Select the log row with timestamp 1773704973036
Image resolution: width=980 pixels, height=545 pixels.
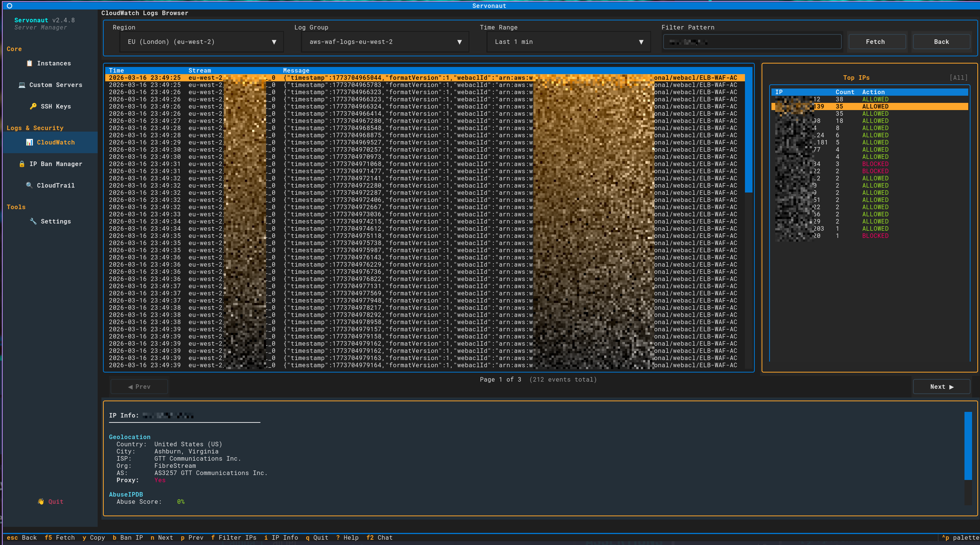425,214
